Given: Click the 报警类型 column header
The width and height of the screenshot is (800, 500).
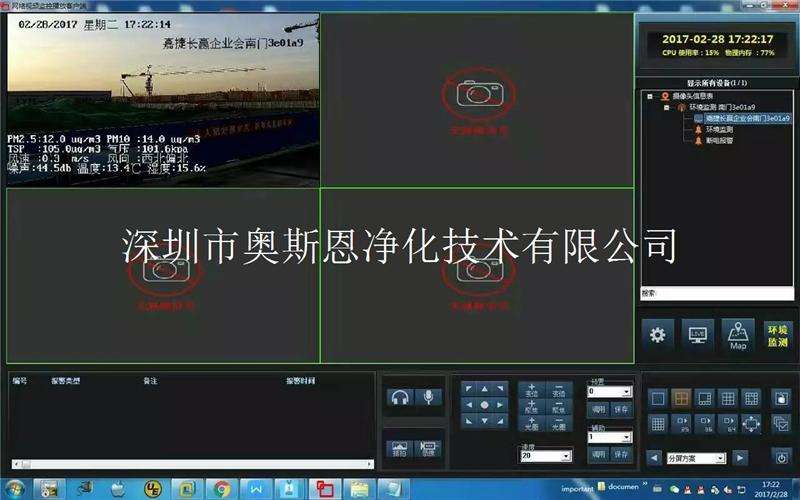Looking at the screenshot, I should point(65,381).
